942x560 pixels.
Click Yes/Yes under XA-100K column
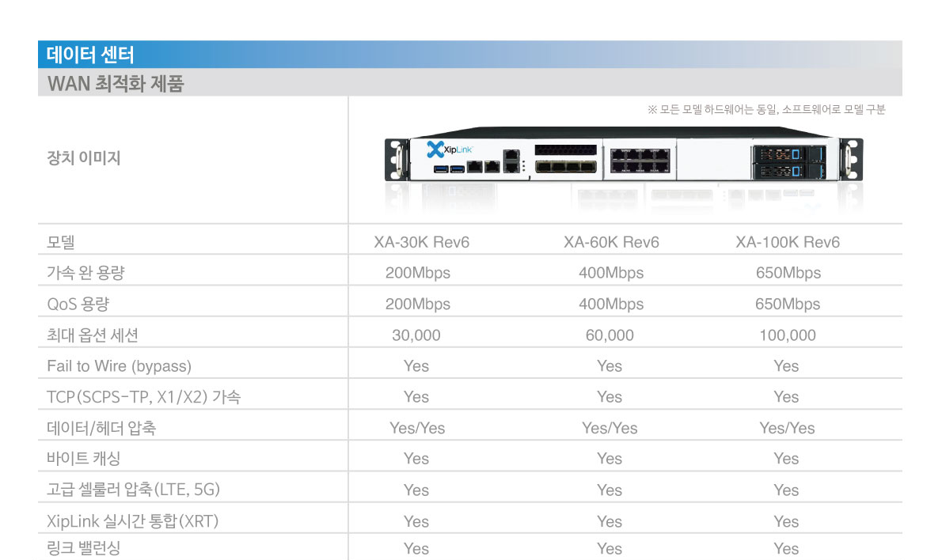click(x=787, y=428)
